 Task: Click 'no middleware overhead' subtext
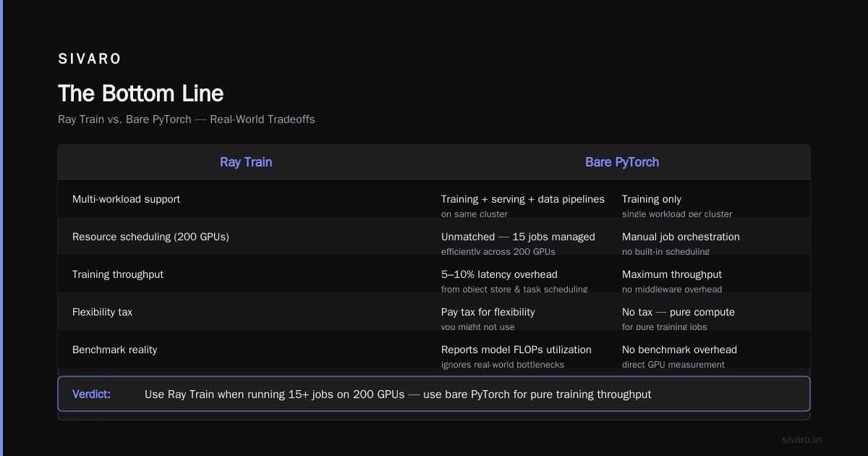pos(672,290)
